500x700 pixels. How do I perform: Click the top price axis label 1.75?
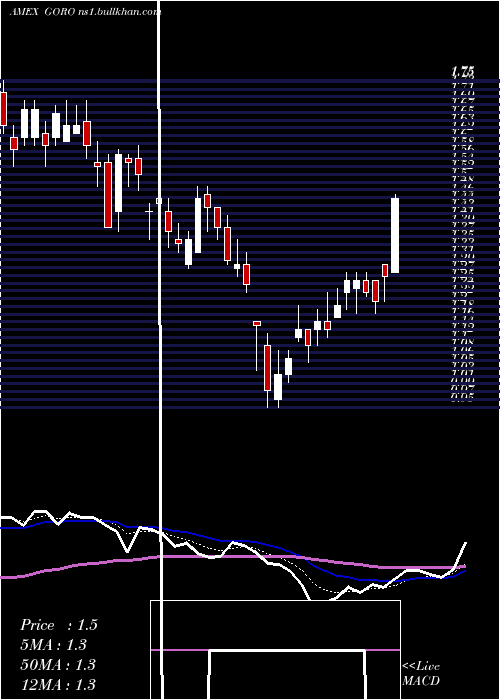(463, 71)
